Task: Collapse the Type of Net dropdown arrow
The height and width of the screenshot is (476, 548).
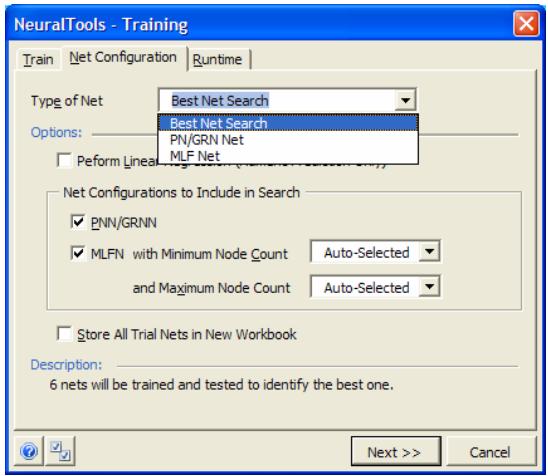Action: click(405, 101)
